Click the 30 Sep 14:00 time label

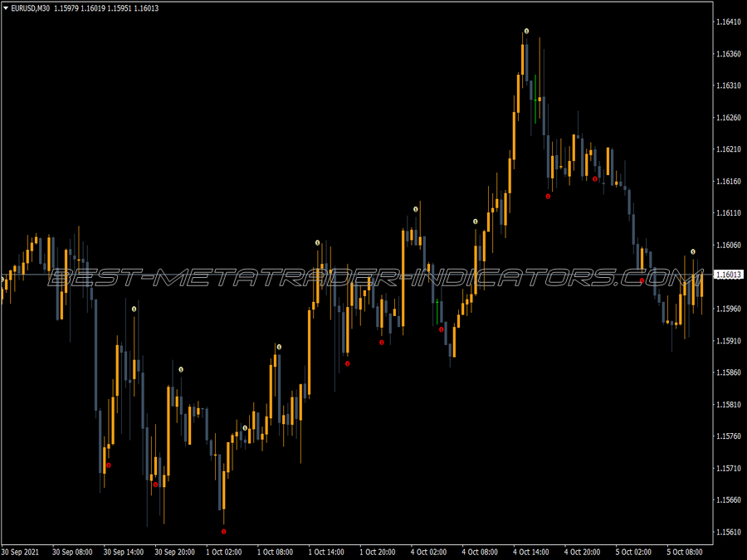(x=124, y=552)
